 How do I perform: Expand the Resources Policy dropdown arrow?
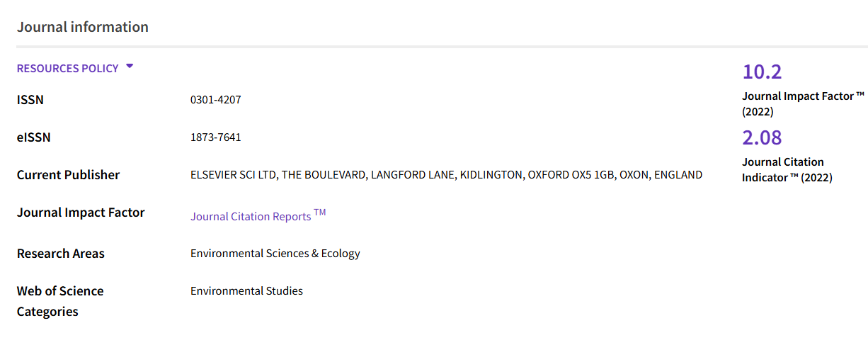(x=130, y=67)
